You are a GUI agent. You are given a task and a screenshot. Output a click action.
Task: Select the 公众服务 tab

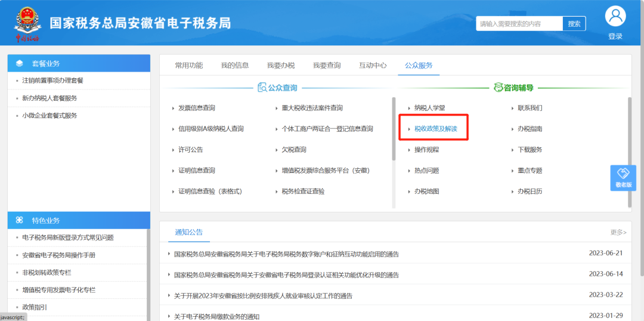coord(419,66)
